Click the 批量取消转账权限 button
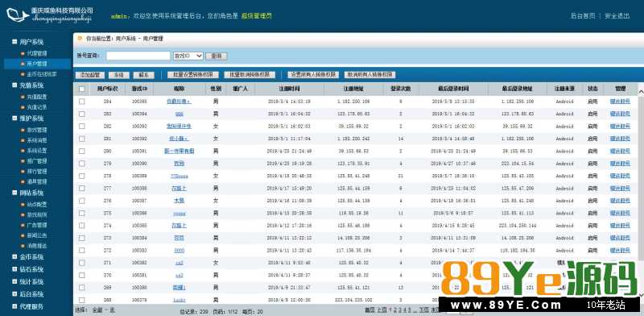This screenshot has height=316, width=644. [x=250, y=75]
